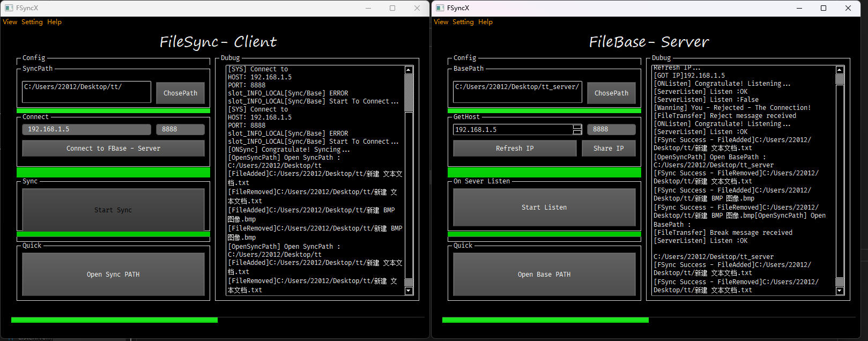Click the FSyncX app icon in Client title bar
This screenshot has width=868, height=341.
coord(9,8)
